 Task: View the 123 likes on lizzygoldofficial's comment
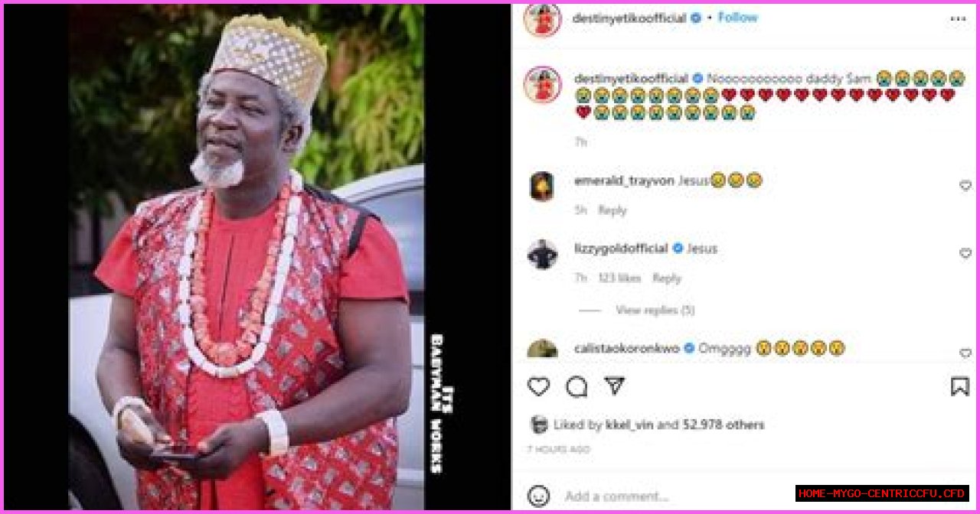coord(619,278)
